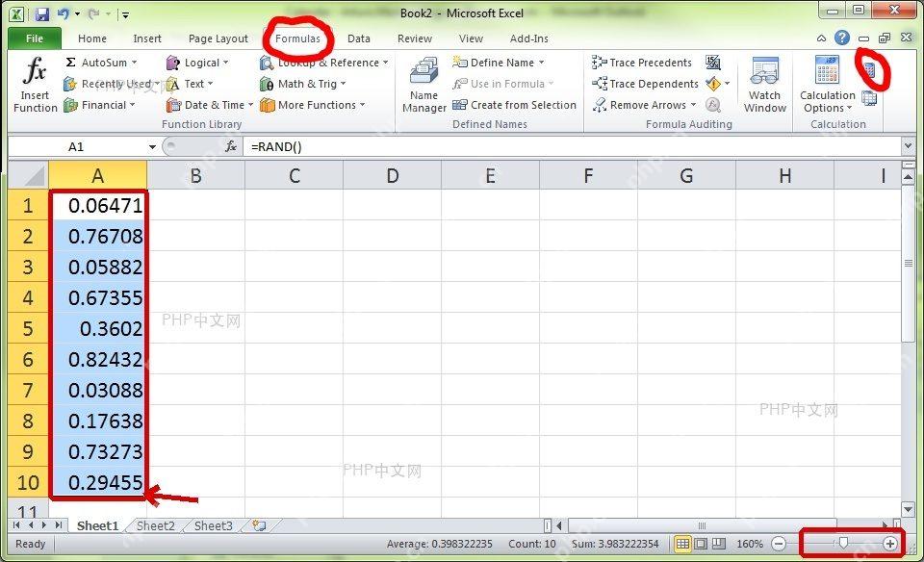Click the Zoom Out minus button

(779, 543)
